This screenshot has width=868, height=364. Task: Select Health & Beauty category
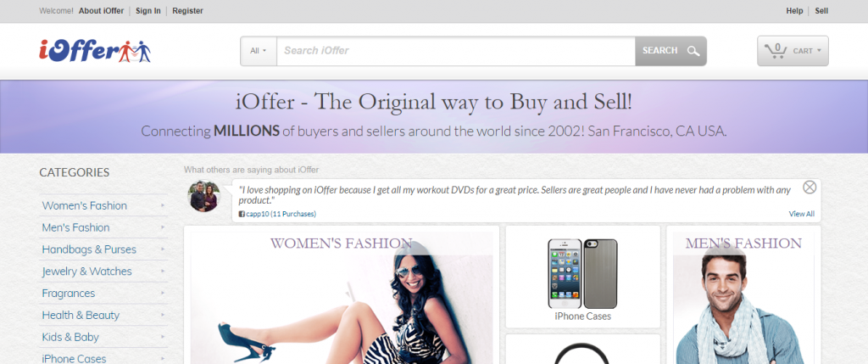81,315
